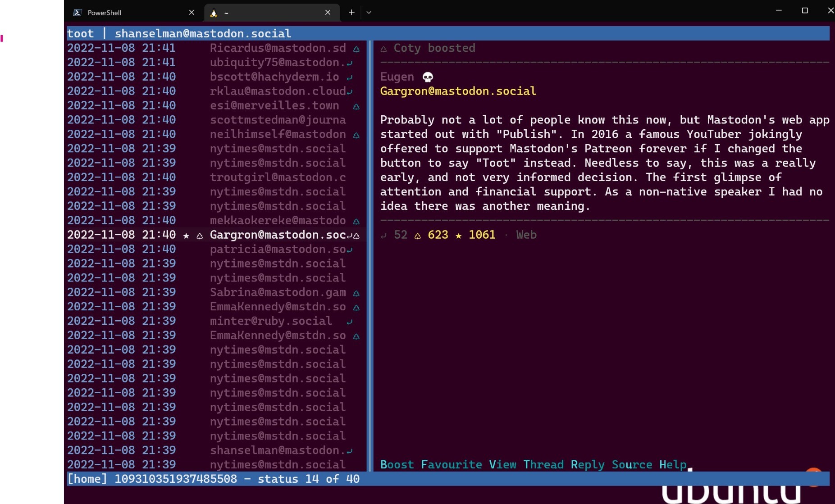Viewport: 835px width, 504px height.
Task: Click boost icon on Ricardus row
Action: click(x=356, y=49)
